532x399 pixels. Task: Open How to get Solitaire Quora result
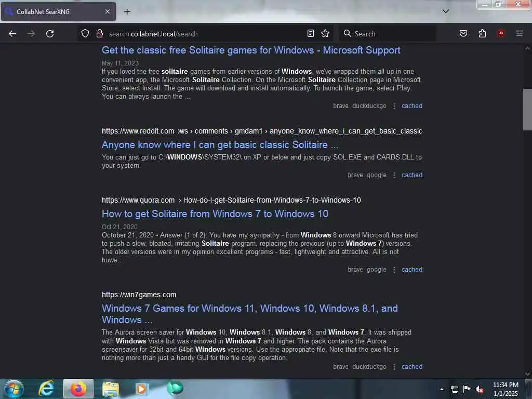[x=215, y=214]
